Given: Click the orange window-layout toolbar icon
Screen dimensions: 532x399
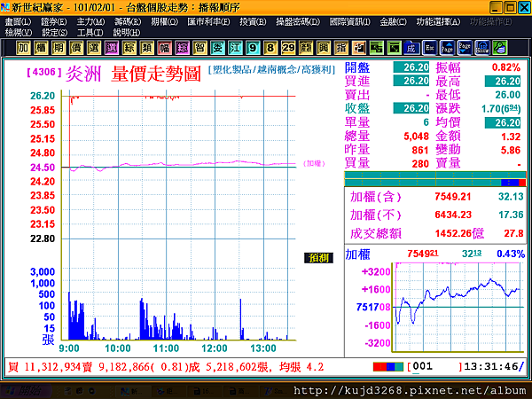Looking at the screenshot, I should [x=358, y=48].
